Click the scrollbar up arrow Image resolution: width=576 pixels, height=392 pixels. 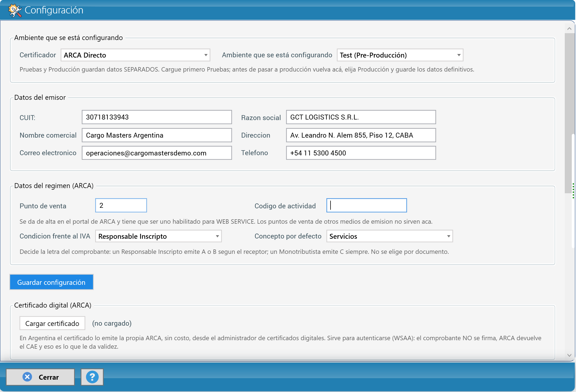pos(569,29)
